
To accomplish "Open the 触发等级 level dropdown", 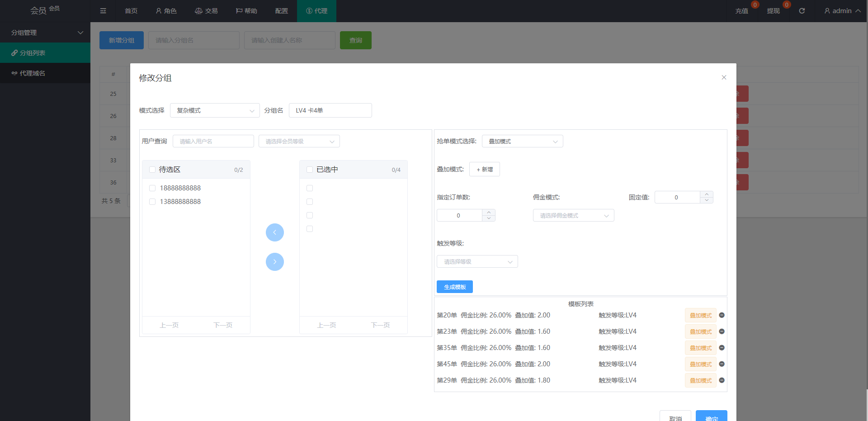I will (477, 262).
